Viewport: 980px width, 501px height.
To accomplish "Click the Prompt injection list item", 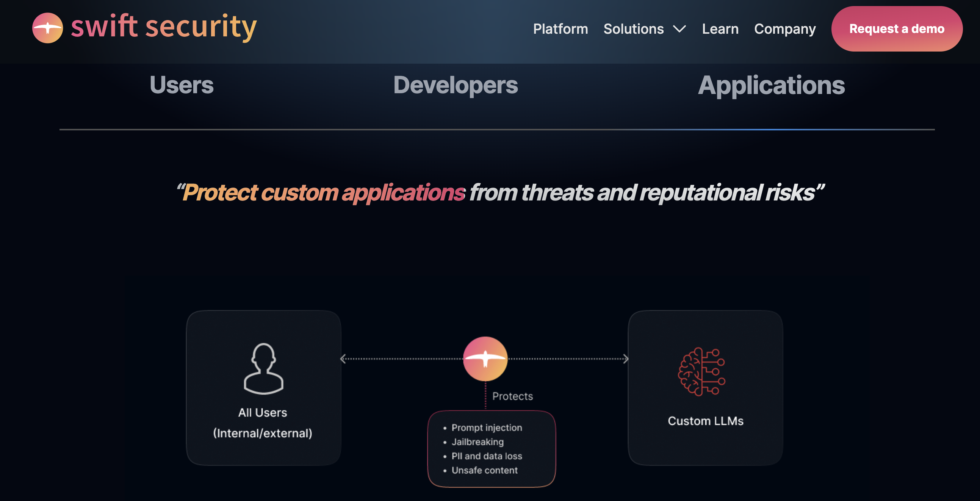I will pyautogui.click(x=486, y=427).
